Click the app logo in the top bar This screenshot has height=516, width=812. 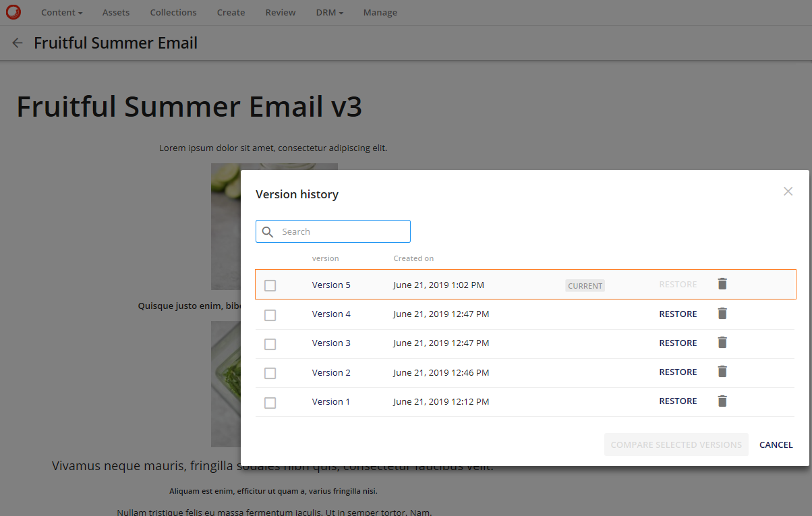(x=13, y=12)
